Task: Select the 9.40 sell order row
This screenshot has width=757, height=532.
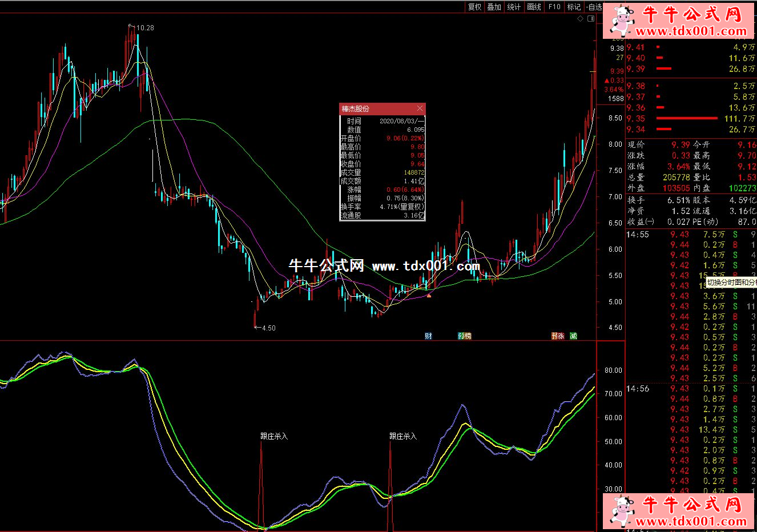Action: coord(691,58)
